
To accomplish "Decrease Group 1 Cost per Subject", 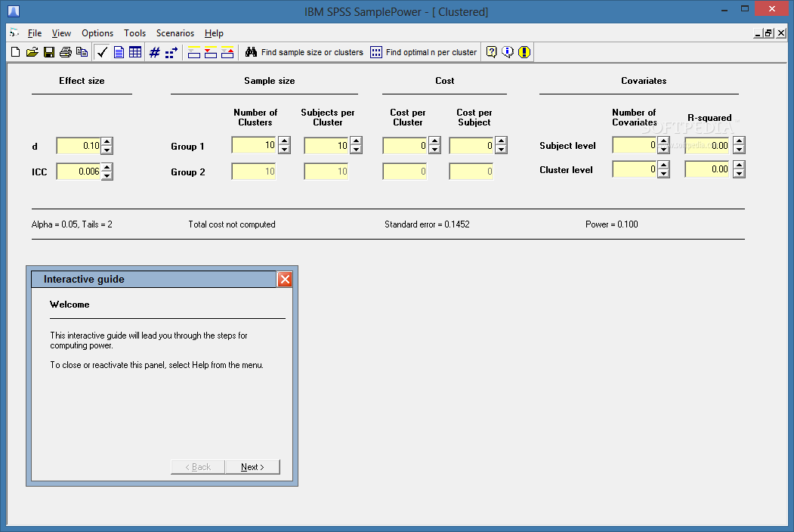I will tap(501, 150).
